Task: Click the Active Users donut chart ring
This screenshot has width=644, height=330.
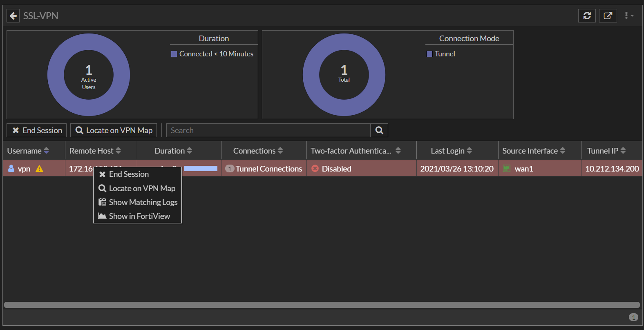Action: (x=56, y=75)
